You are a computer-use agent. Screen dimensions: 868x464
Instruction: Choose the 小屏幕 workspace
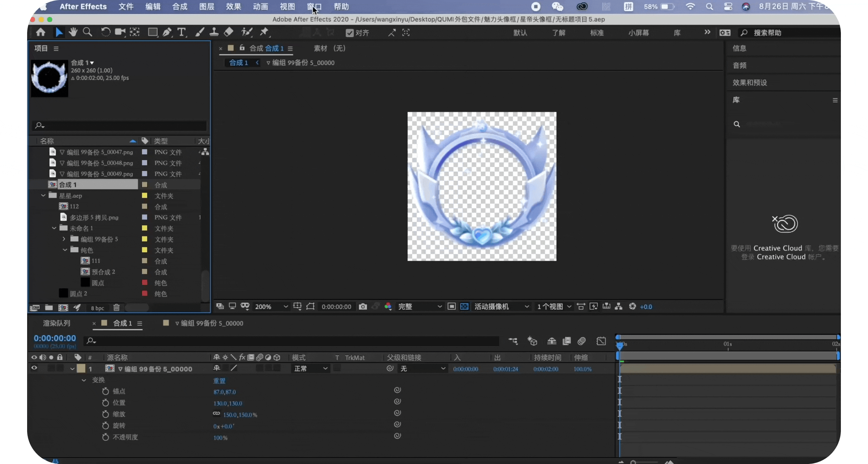click(x=638, y=33)
